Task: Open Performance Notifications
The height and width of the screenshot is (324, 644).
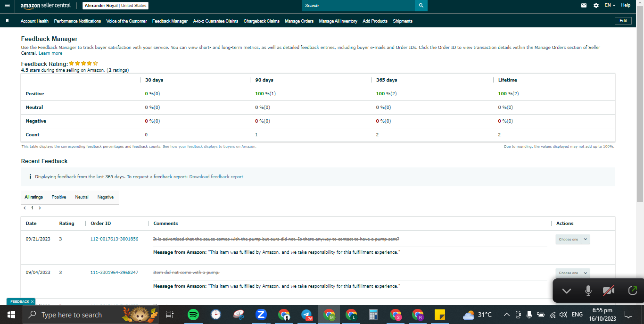Action: [77, 21]
